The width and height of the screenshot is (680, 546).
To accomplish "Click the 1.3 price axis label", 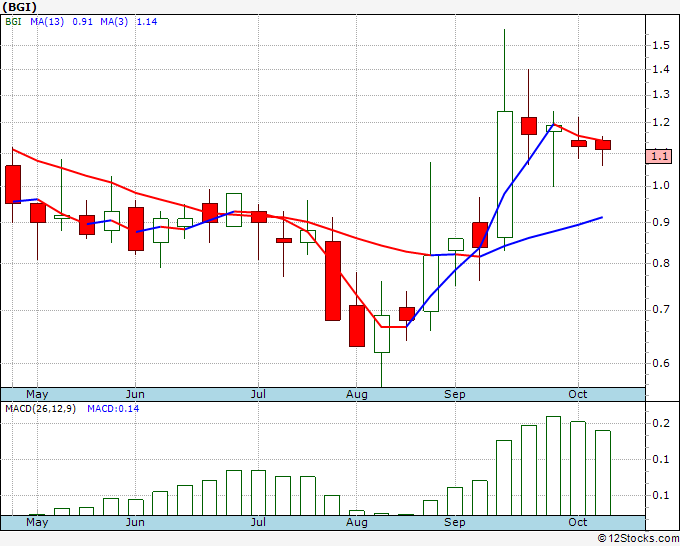I will pyautogui.click(x=661, y=95).
